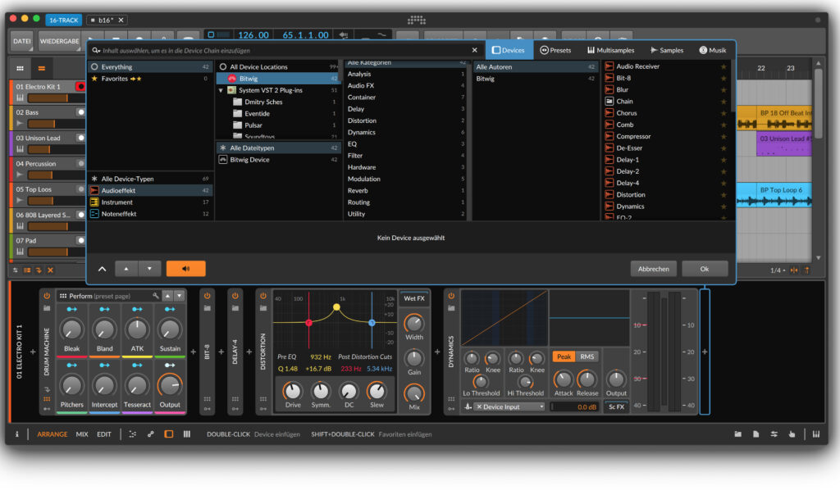Switch to the Devices browser tab
Viewport: 840px width, 504px height.
509,50
